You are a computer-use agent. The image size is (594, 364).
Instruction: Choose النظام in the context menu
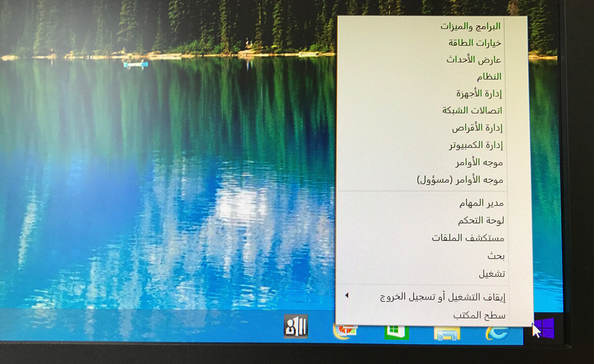489,77
